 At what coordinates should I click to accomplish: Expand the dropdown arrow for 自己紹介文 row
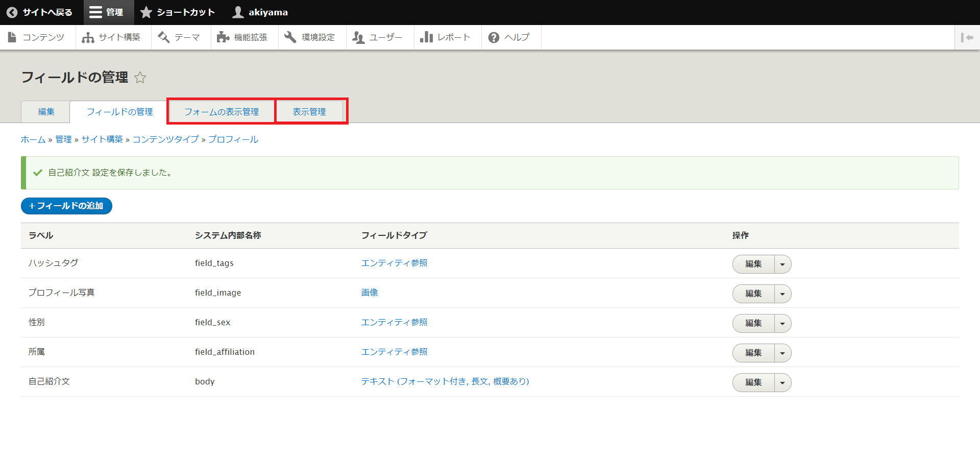pos(782,383)
